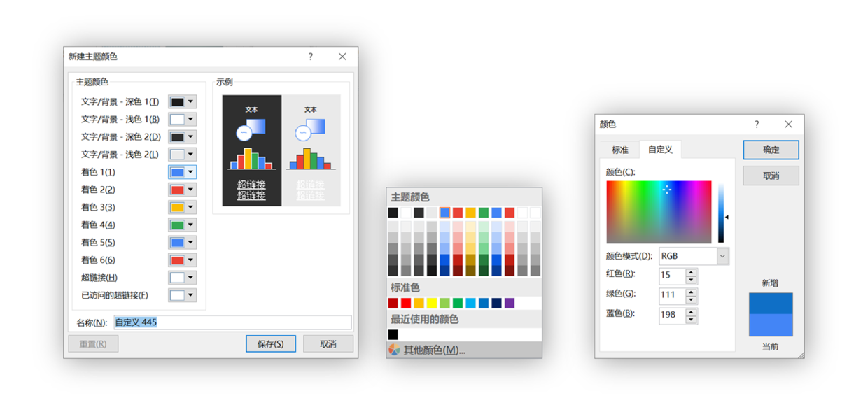Open 文字/背景 - 深色 1 color dropdown

pyautogui.click(x=182, y=102)
